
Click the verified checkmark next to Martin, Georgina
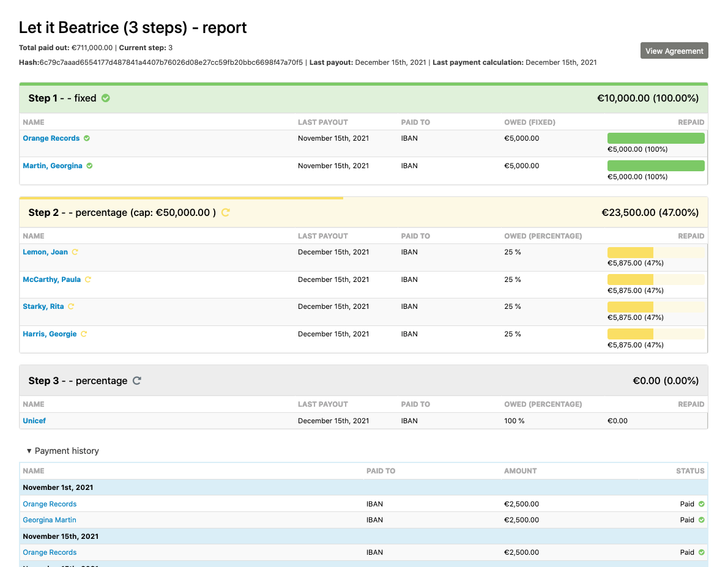pyautogui.click(x=91, y=165)
